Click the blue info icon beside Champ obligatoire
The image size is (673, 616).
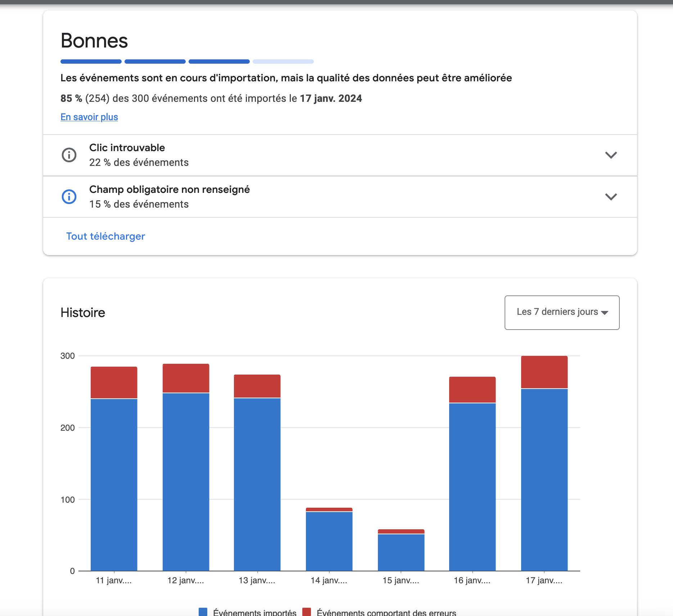point(69,197)
